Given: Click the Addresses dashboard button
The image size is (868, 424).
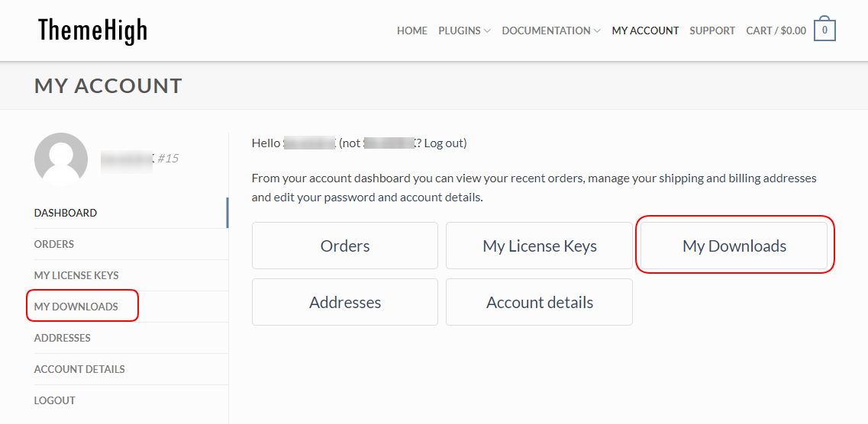Looking at the screenshot, I should (x=345, y=302).
